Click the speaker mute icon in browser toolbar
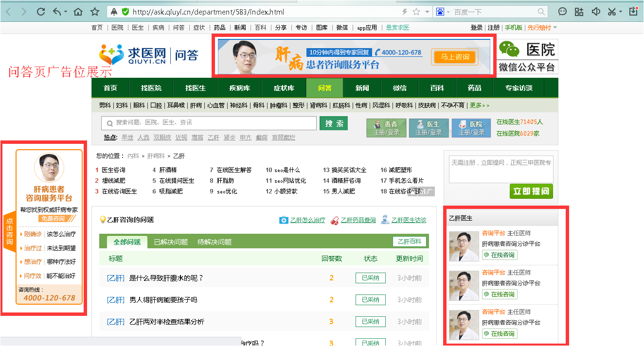Image resolution: width=644 pixels, height=346 pixels. (596, 12)
